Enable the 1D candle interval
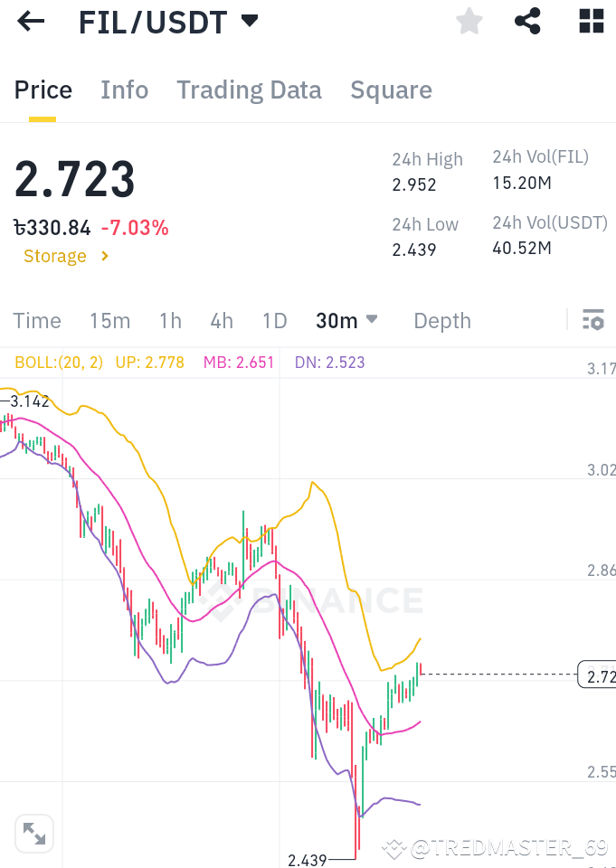The image size is (616, 868). click(274, 320)
